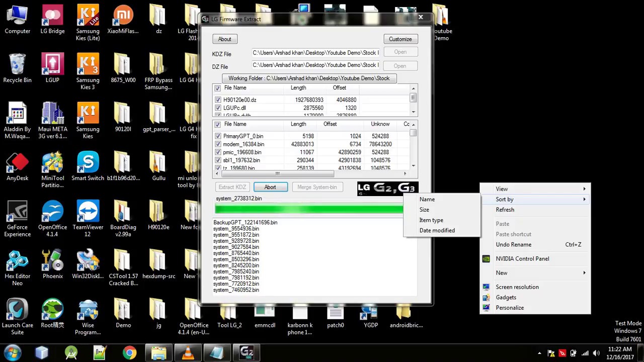This screenshot has width=644, height=362.
Task: Select the androidbric folder icon
Action: (406, 317)
